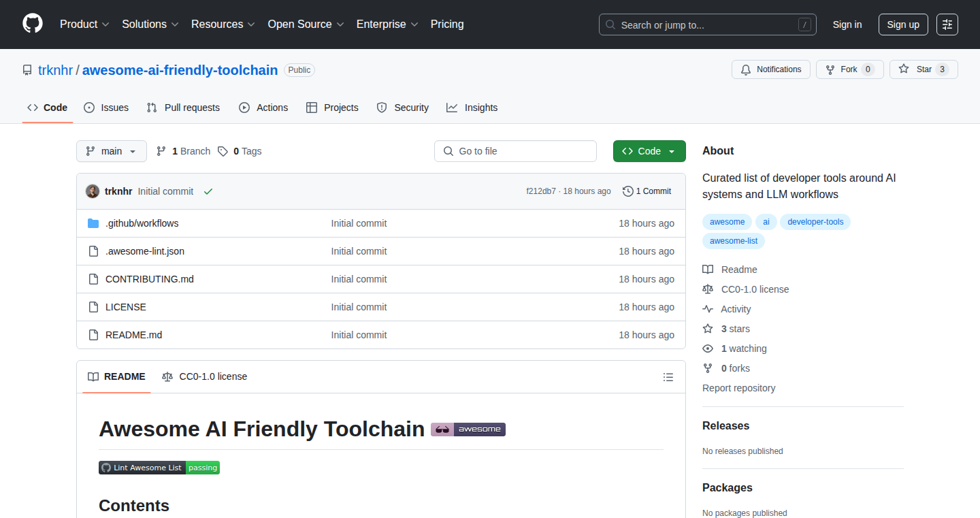
Task: Check the green commit status checkmark
Action: 208,191
